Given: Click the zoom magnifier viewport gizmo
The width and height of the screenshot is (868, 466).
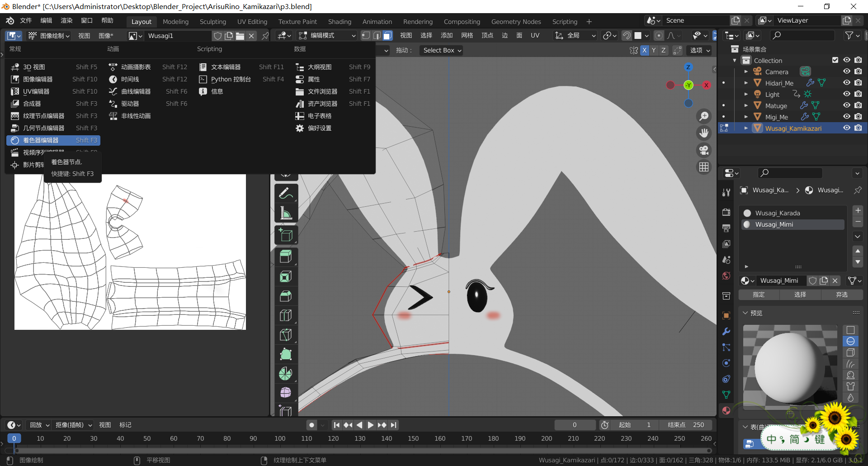Looking at the screenshot, I should pos(704,116).
